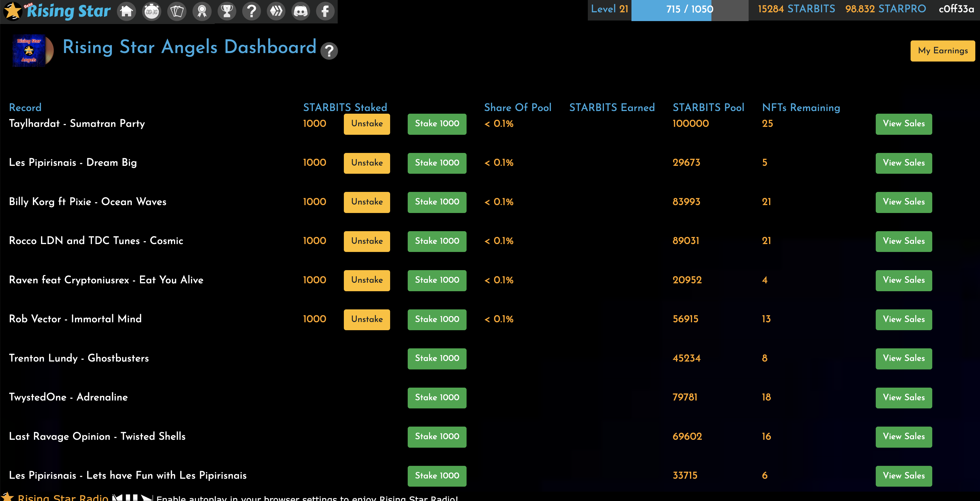This screenshot has height=501, width=980.
Task: Stake 1000 on Trenton Lundy - Ghostbusters
Action: [x=437, y=359]
